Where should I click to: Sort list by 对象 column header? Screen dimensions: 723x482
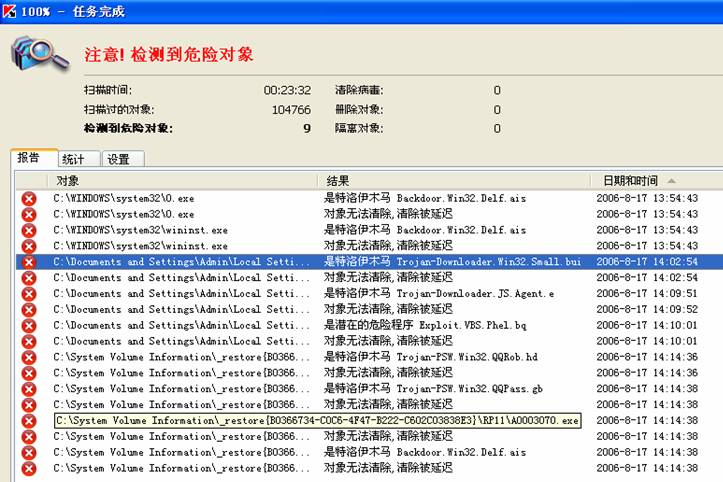(182, 181)
